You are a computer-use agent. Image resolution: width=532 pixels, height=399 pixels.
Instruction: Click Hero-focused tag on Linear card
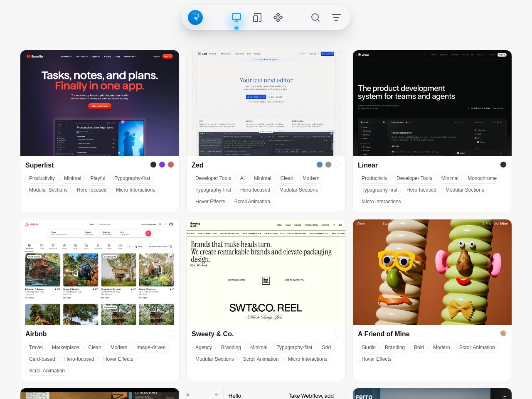[421, 190]
